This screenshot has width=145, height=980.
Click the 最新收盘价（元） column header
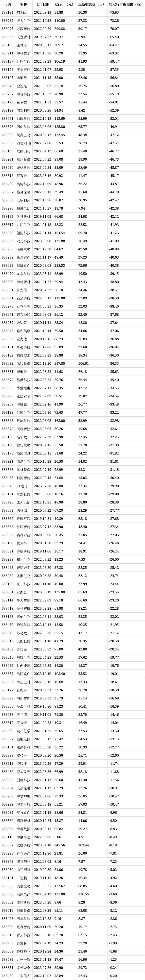[91, 4]
